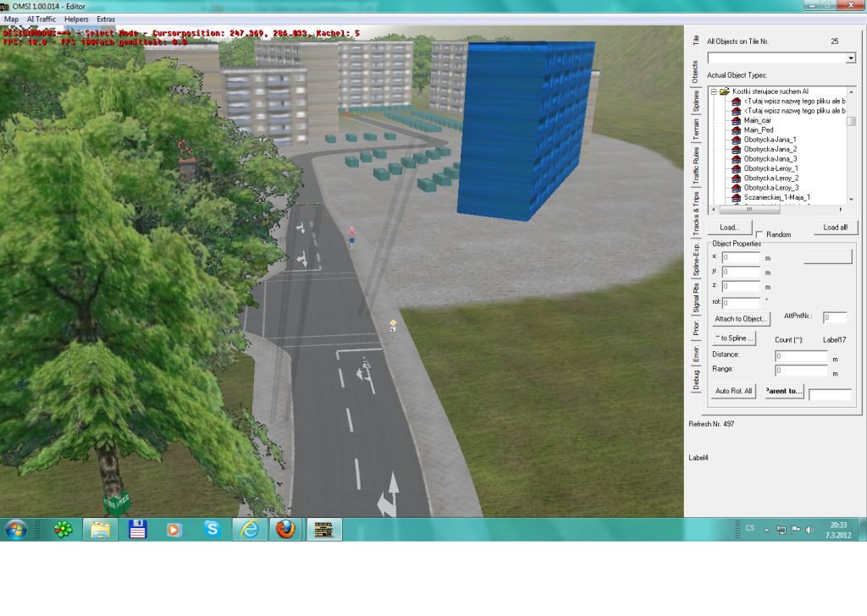This screenshot has width=867, height=616.
Task: Toggle the Random checkbox
Action: 759,234
